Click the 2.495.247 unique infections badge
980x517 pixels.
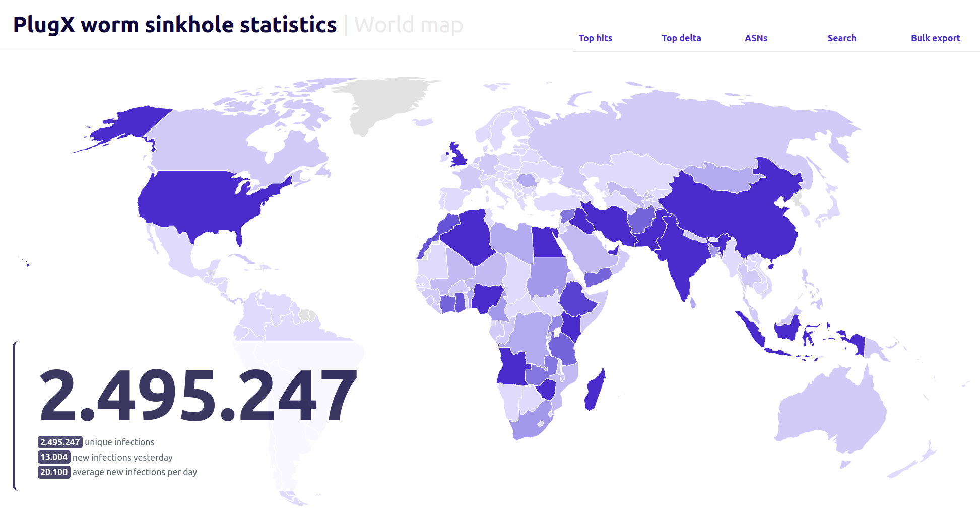[60, 442]
